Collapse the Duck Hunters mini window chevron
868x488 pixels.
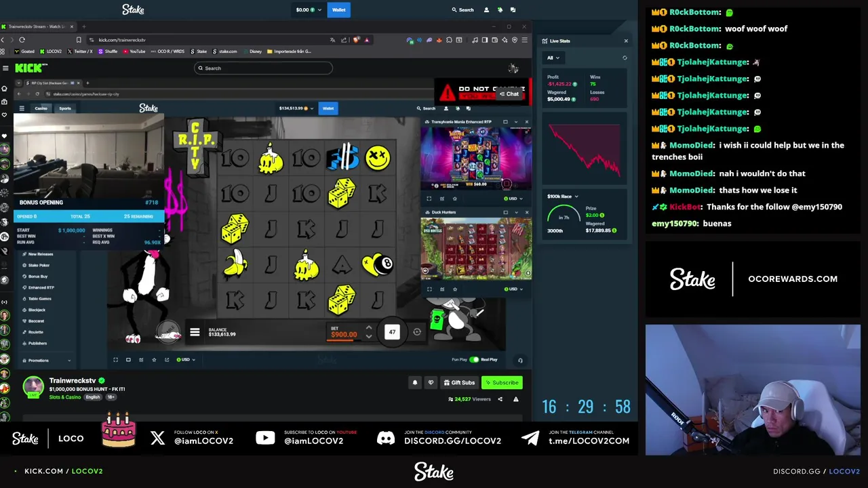click(516, 212)
